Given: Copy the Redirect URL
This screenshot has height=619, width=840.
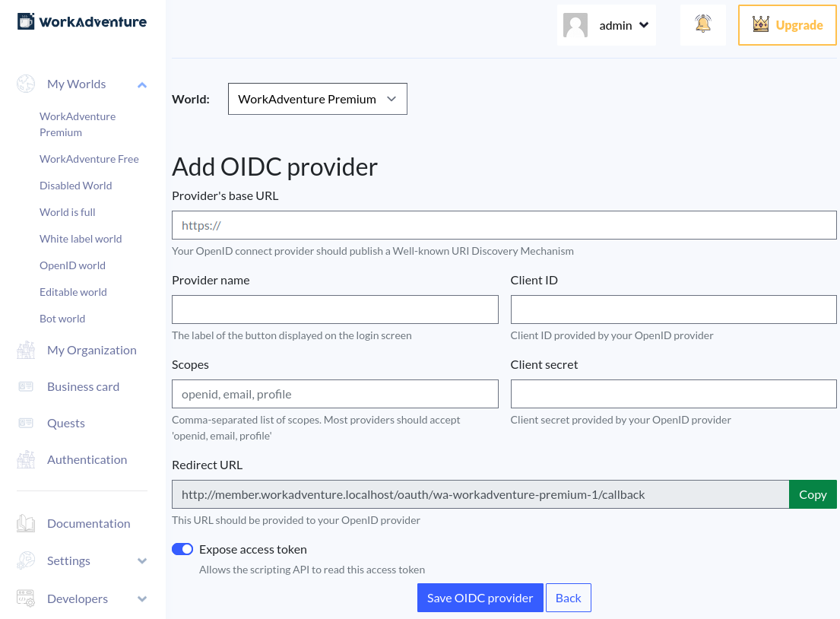Looking at the screenshot, I should click(x=813, y=494).
